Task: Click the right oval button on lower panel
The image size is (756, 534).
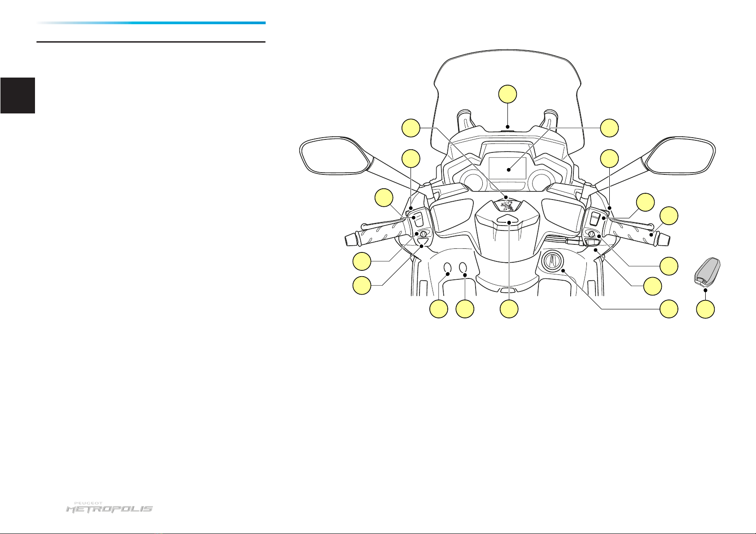Action: [462, 269]
